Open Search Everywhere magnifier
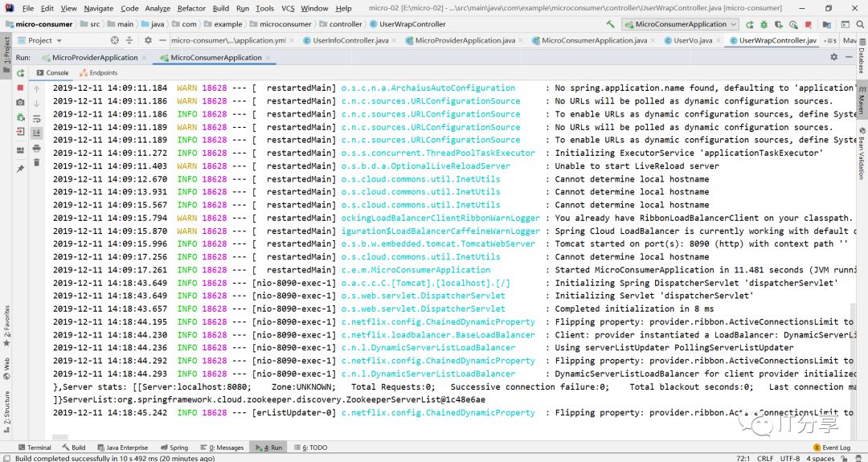 click(860, 24)
